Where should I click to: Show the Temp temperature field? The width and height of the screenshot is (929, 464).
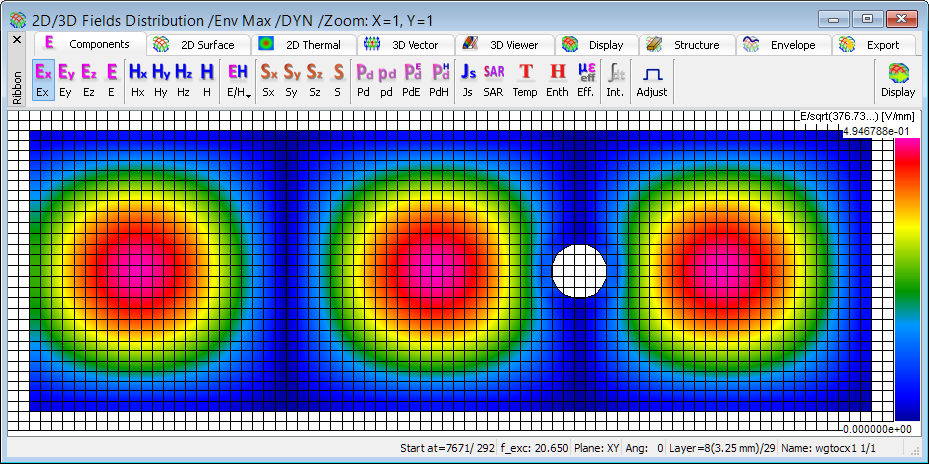coord(525,80)
